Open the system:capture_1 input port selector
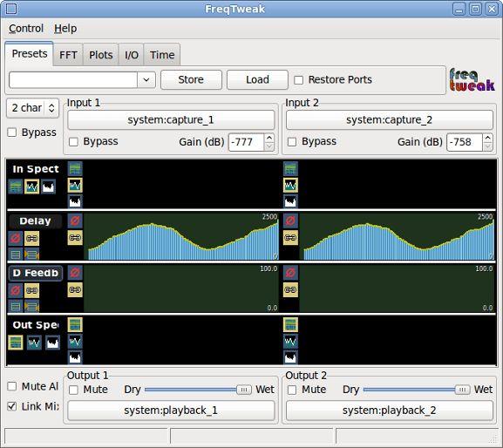Screen dimensions: 503x448 click(x=171, y=120)
